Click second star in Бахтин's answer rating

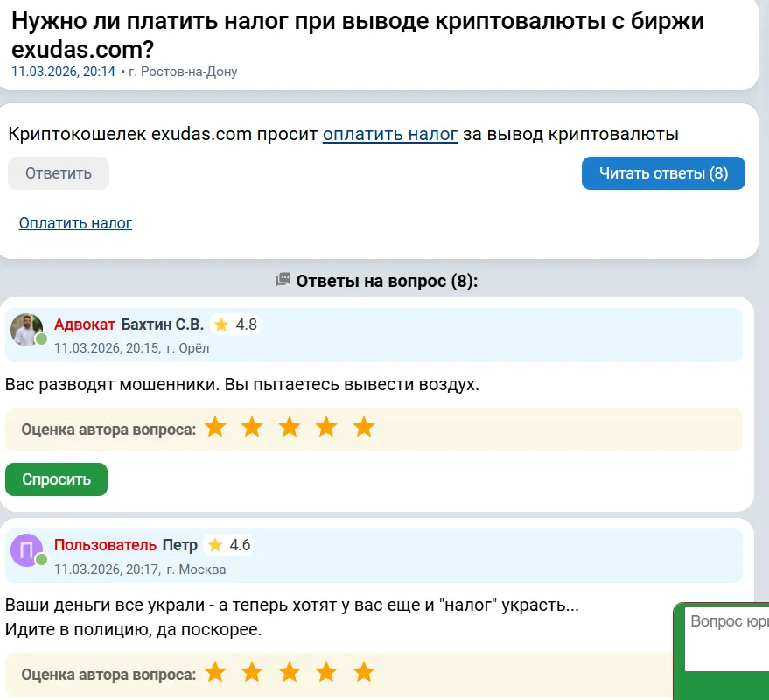(252, 427)
